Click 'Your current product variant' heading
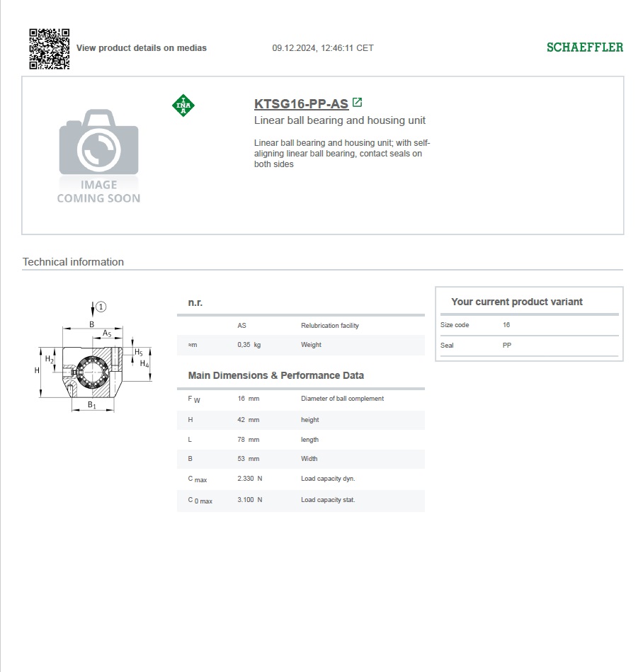 click(x=516, y=302)
